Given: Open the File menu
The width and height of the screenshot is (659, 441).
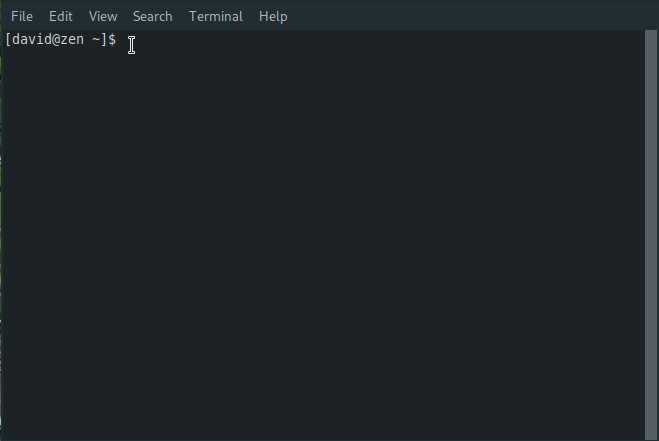Looking at the screenshot, I should click(22, 16).
